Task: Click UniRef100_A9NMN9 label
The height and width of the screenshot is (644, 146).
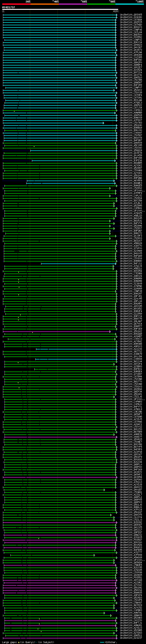Action: (x=131, y=113)
